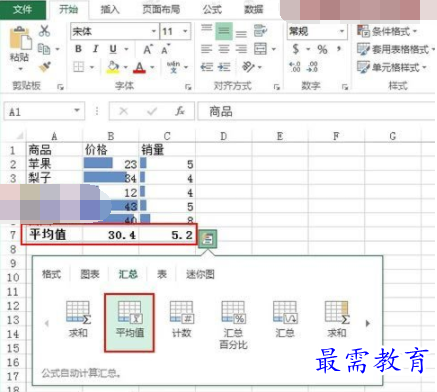
Task: Click decrease indent icon
Action: click(207, 67)
